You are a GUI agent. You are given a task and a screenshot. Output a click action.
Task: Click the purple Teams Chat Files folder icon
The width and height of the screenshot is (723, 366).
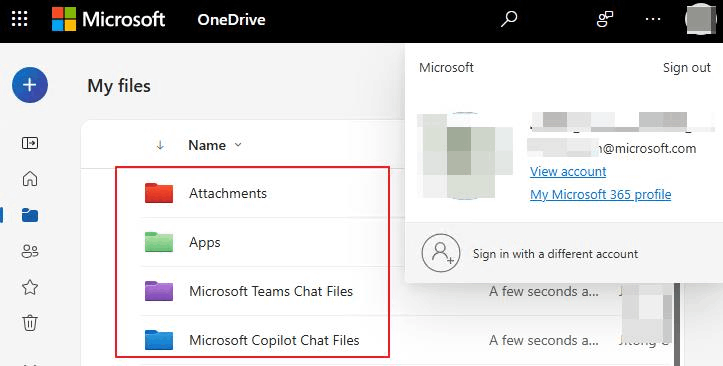click(x=159, y=291)
